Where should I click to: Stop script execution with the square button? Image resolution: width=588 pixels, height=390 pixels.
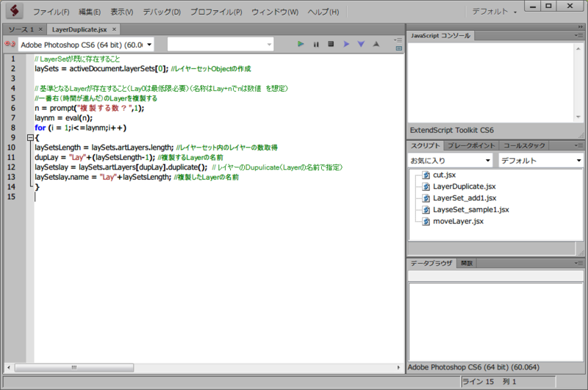331,44
